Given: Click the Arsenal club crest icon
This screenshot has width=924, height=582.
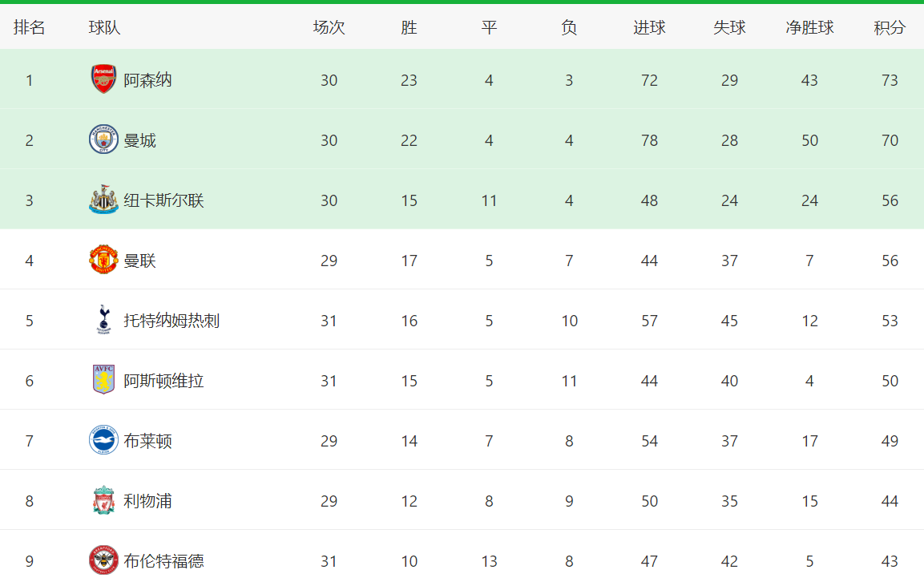Looking at the screenshot, I should pos(103,79).
